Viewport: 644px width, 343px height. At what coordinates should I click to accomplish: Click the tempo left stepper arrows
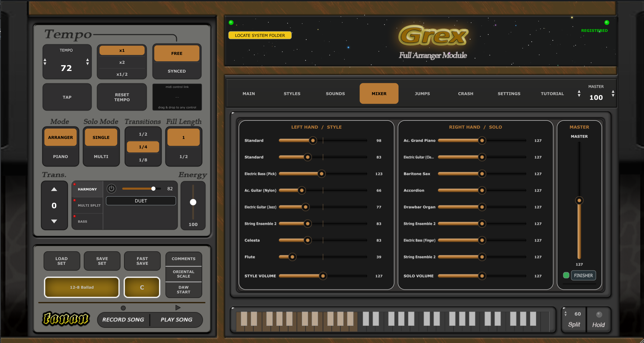[x=45, y=62]
